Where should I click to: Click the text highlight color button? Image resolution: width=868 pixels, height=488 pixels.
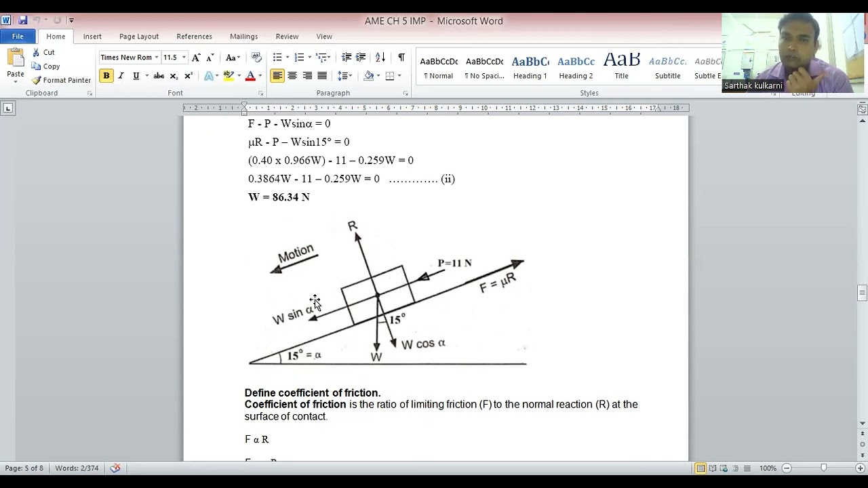[x=229, y=76]
